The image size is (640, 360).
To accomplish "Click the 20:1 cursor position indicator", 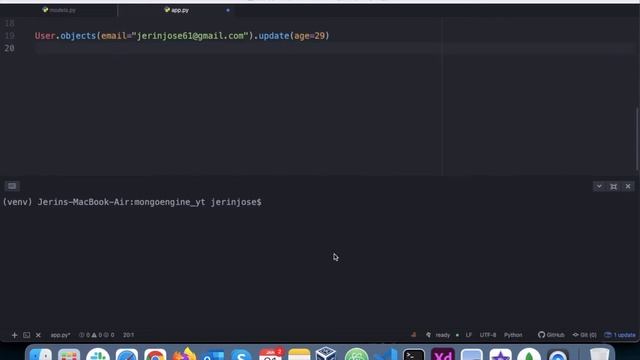I will [x=128, y=335].
